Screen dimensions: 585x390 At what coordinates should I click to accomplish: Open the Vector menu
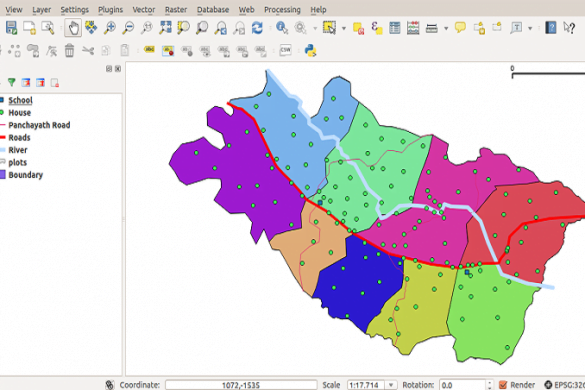point(144,10)
